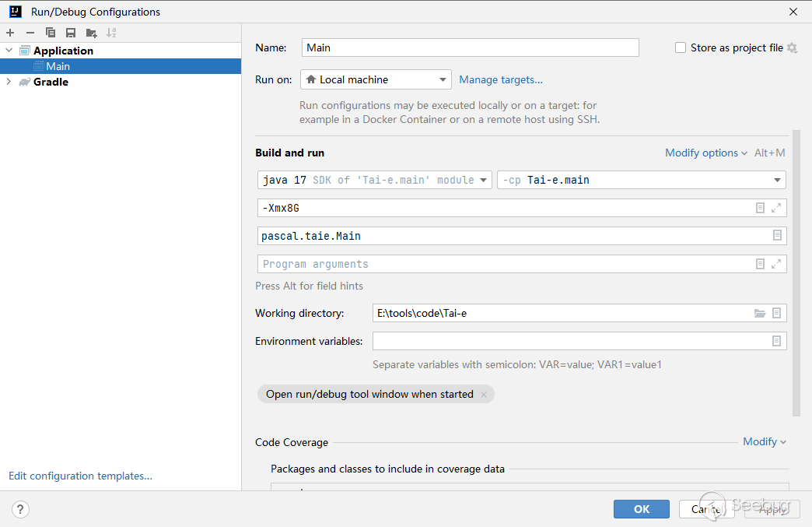Screen dimensions: 812x527
Task: Remove the Open run/debug tool window tag
Action: click(483, 395)
